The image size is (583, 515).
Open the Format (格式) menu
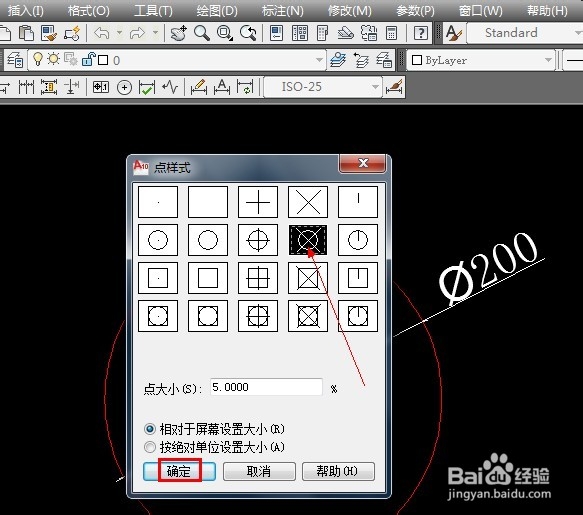89,10
